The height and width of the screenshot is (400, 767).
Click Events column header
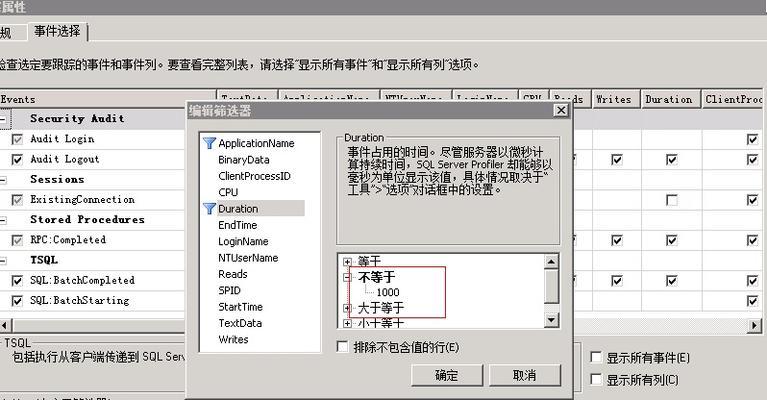click(108, 99)
